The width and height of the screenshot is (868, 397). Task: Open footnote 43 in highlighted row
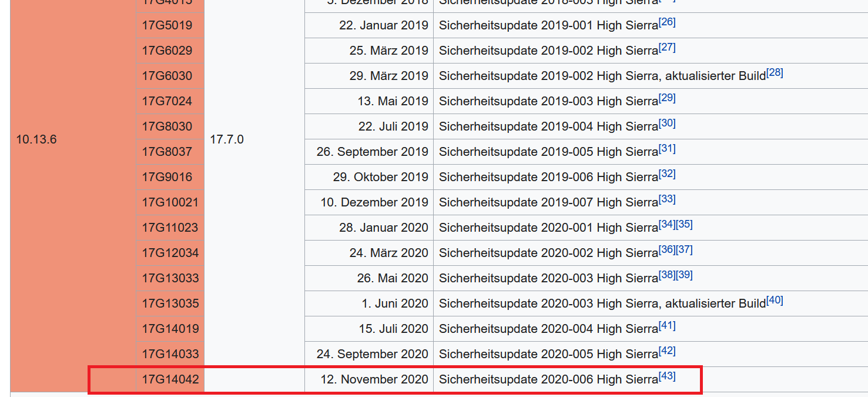667,376
